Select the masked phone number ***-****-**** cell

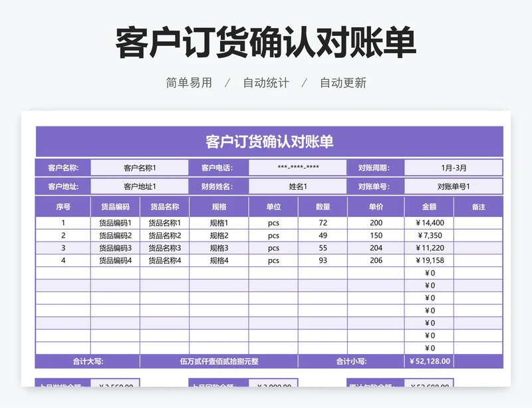pos(298,168)
